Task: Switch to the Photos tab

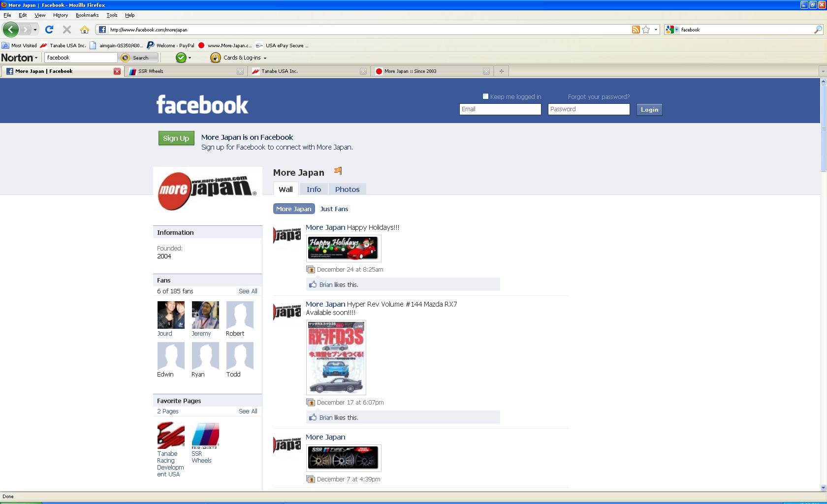Action: [347, 189]
